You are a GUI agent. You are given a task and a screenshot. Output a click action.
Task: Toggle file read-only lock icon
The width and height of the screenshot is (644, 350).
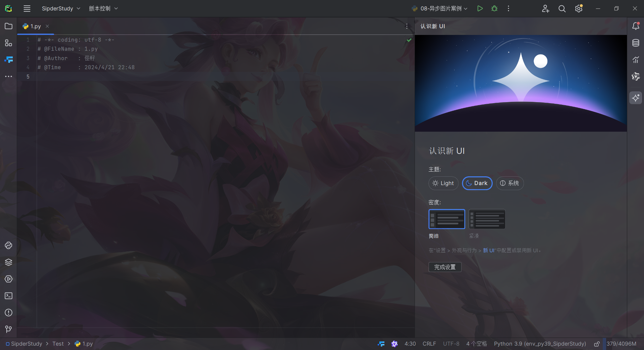pyautogui.click(x=597, y=344)
